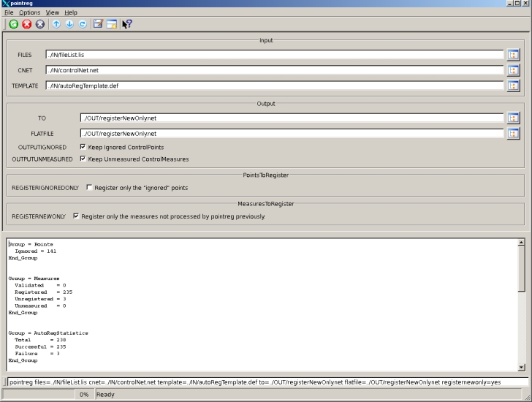The width and height of the screenshot is (532, 402).
Task: Uncheck Keep Ignored ControlPoints
Action: (83, 147)
